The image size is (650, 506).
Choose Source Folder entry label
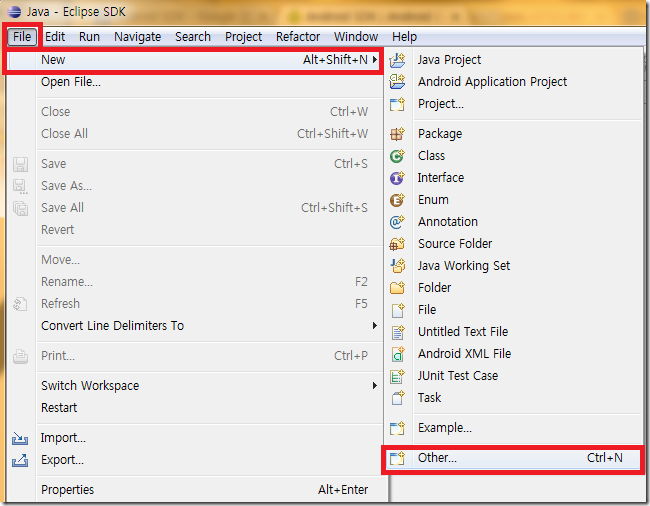click(455, 244)
